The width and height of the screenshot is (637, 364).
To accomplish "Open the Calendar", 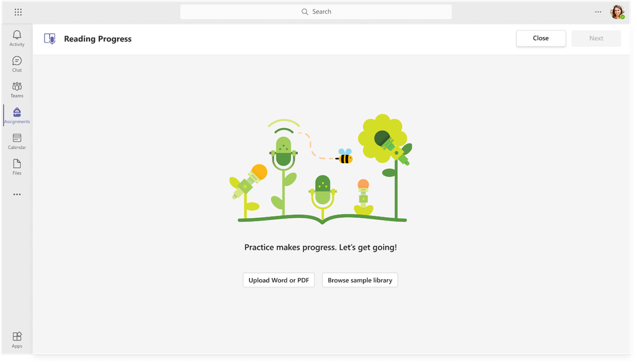I will [x=17, y=142].
